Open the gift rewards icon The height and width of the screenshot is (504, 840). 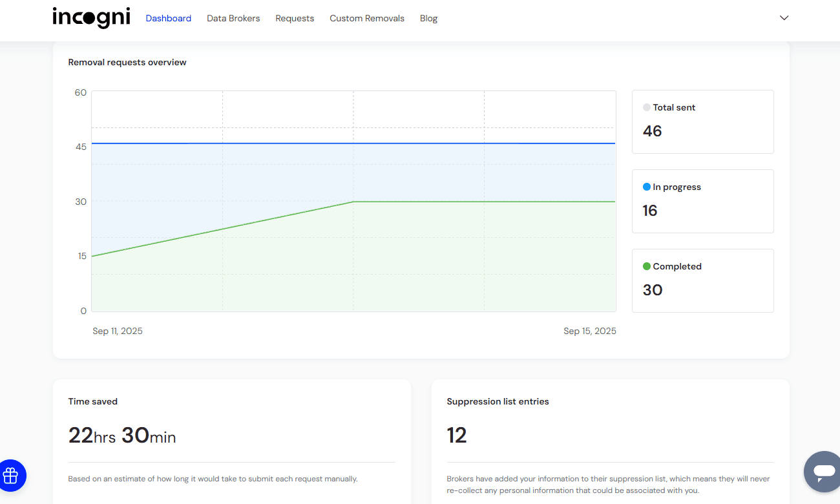(10, 476)
